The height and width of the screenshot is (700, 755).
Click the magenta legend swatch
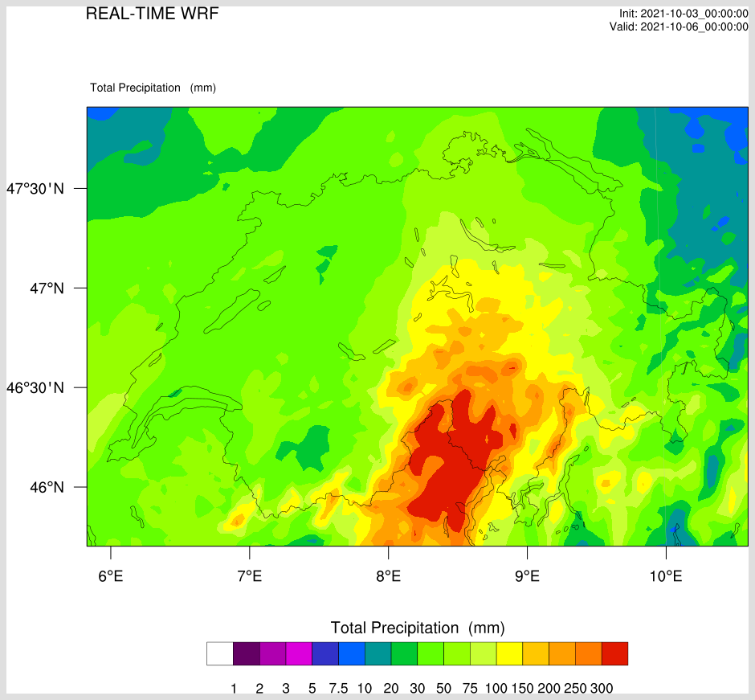click(299, 653)
